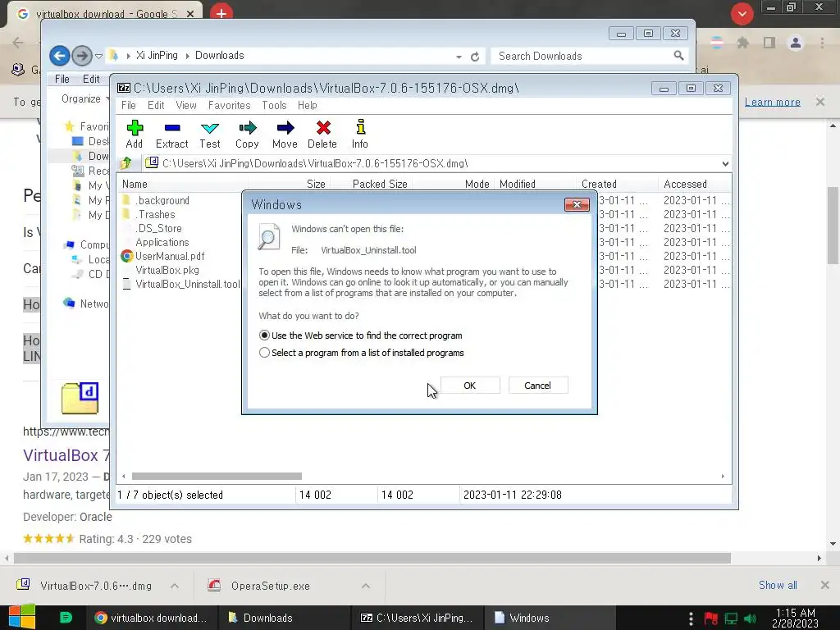This screenshot has width=840, height=630.
Task: Open VirtualBox dmg download options chevron
Action: tap(175, 586)
